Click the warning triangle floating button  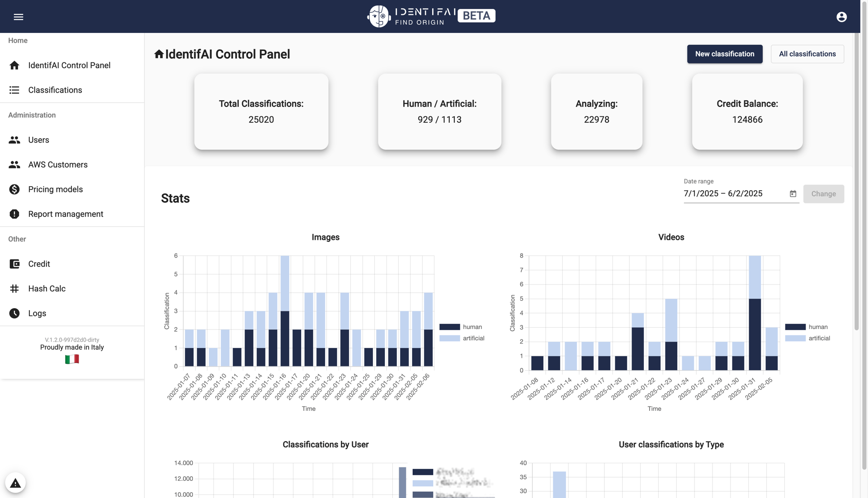(x=15, y=483)
